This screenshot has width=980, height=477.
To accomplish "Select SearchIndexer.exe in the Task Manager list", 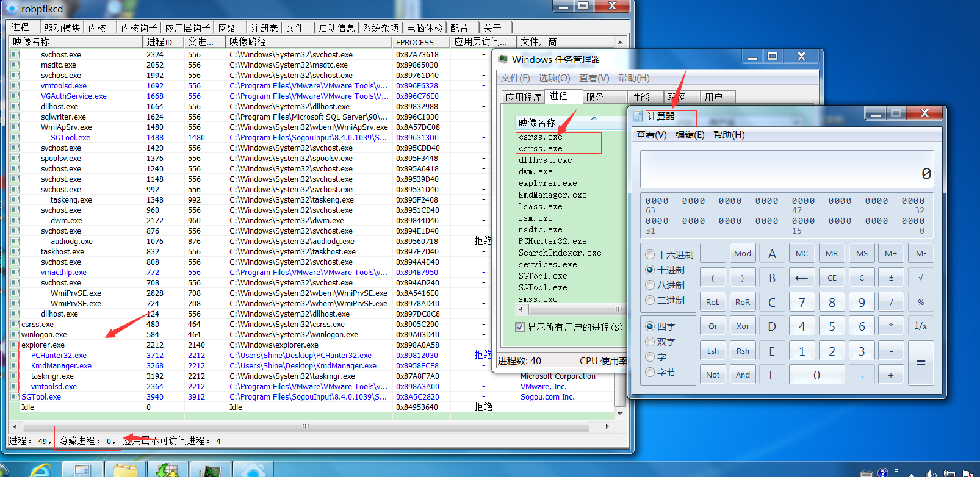I will click(x=560, y=253).
